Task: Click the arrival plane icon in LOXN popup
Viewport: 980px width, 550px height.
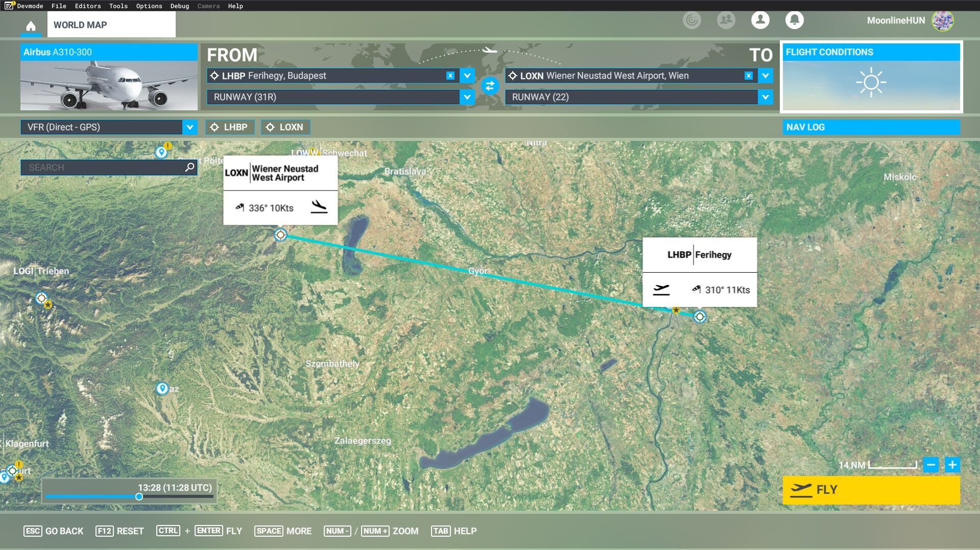Action: [319, 207]
